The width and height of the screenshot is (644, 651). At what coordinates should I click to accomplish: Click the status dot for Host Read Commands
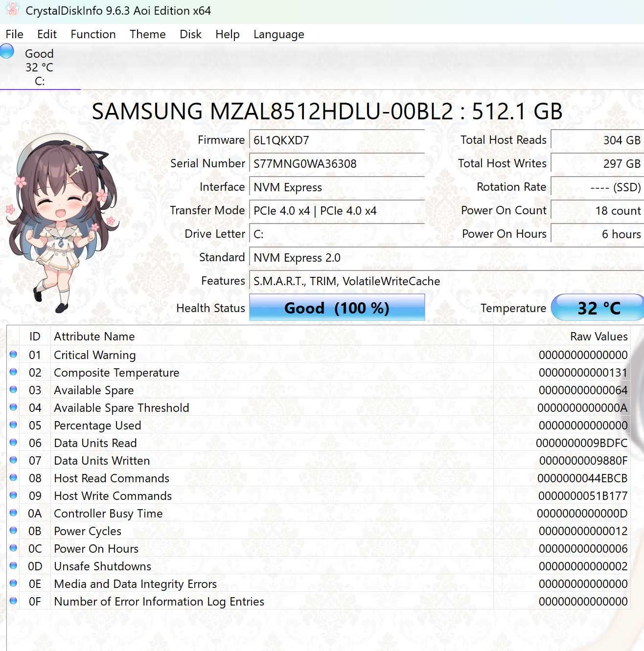13,478
